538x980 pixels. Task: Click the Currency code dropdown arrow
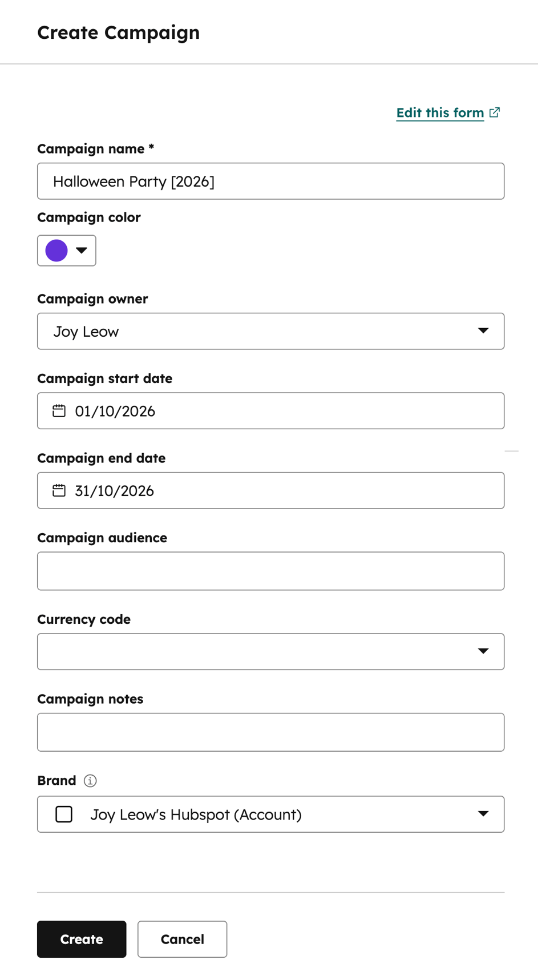[x=483, y=651]
